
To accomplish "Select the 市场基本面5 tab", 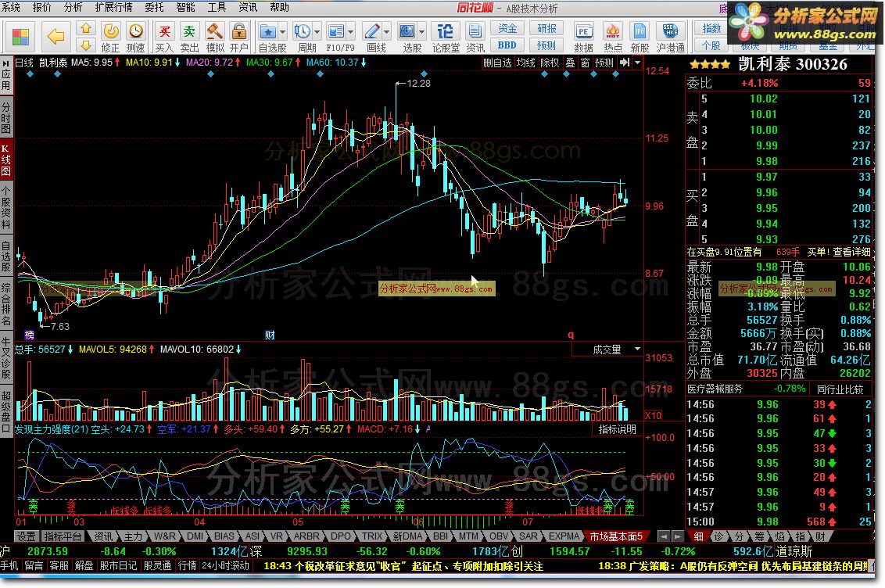I will [x=616, y=536].
